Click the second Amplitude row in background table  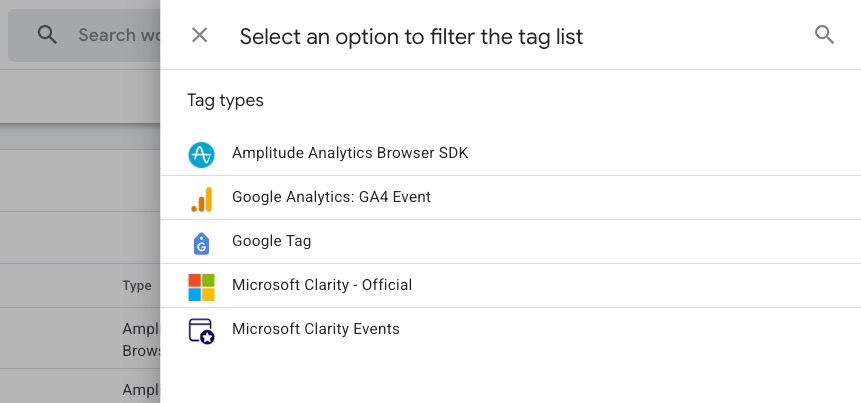point(80,386)
